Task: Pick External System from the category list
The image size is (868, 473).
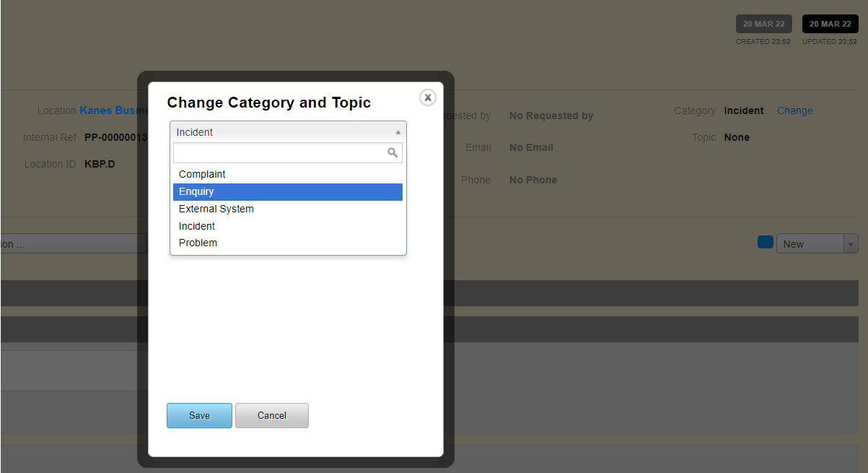Action: click(216, 209)
